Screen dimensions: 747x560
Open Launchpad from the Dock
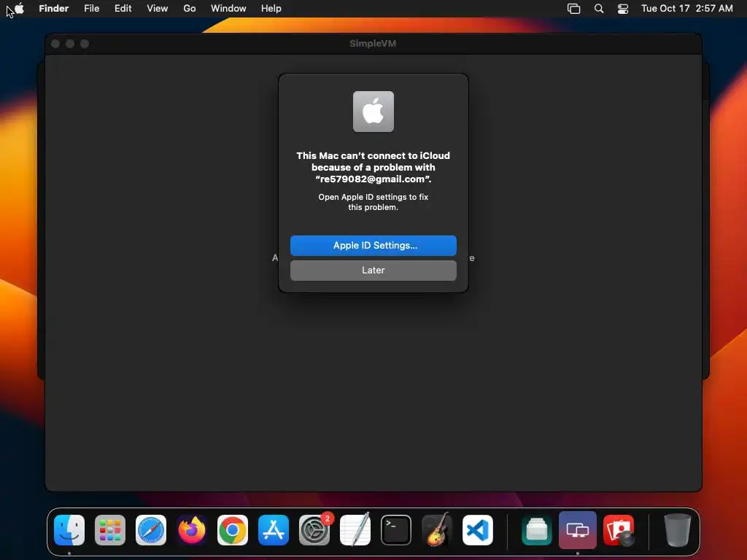click(x=110, y=530)
